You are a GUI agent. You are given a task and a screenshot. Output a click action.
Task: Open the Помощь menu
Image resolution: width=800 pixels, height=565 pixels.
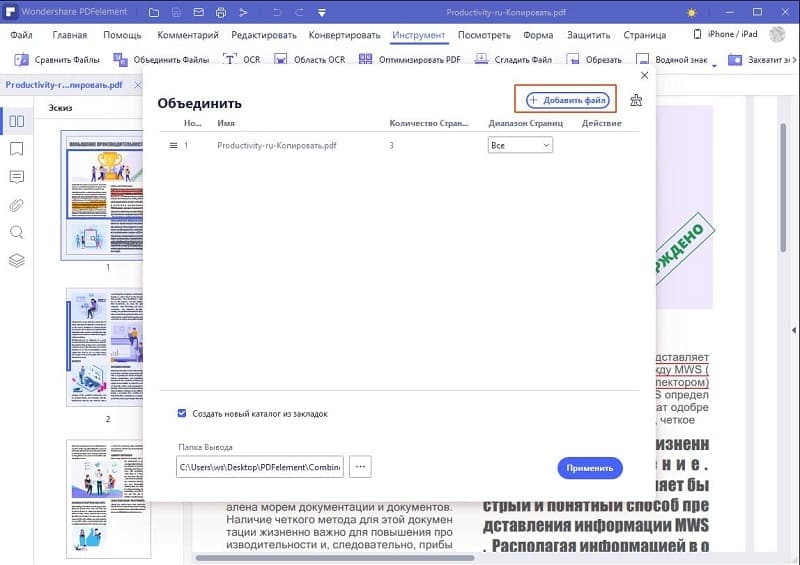coord(122,35)
